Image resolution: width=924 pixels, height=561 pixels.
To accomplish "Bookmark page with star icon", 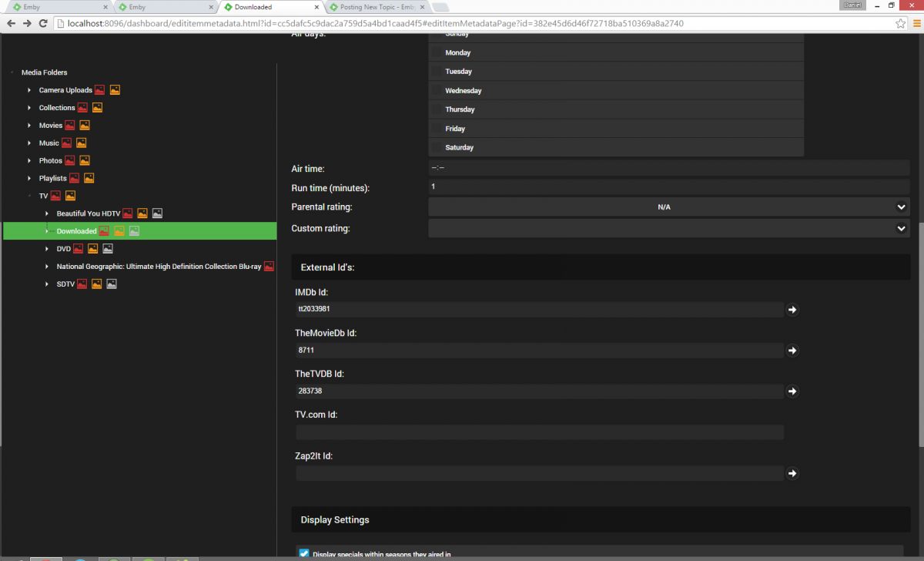I will pyautogui.click(x=900, y=23).
